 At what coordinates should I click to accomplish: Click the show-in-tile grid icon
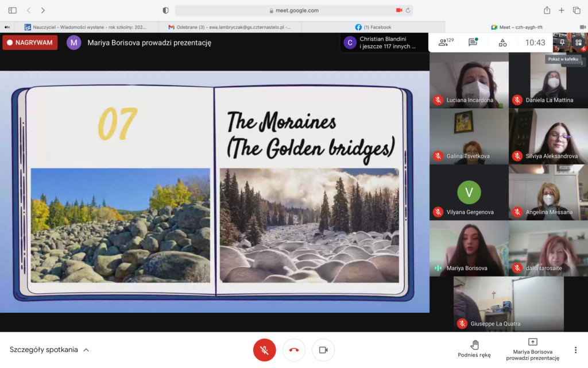[x=578, y=42]
